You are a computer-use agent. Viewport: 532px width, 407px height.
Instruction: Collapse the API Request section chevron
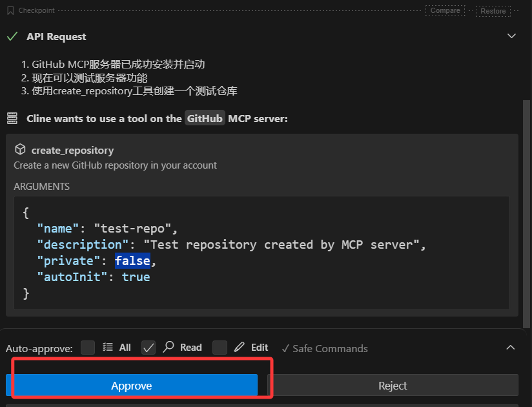tap(511, 36)
